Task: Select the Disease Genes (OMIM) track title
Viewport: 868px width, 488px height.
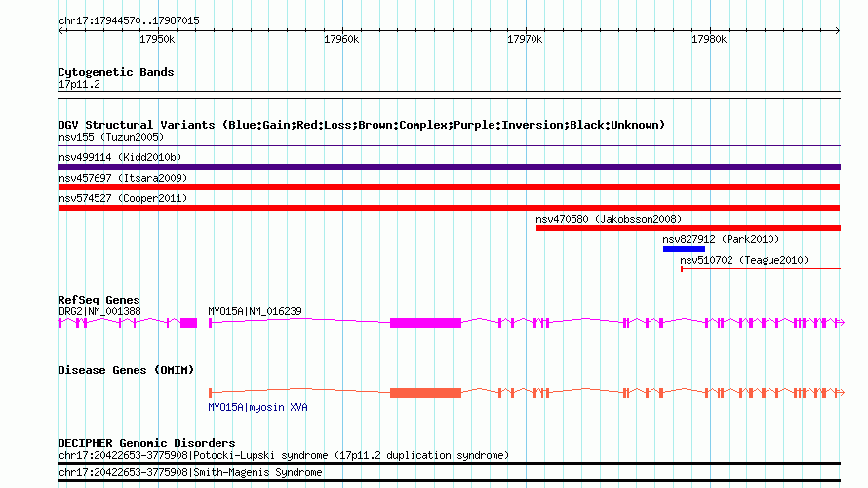Action: (x=126, y=370)
